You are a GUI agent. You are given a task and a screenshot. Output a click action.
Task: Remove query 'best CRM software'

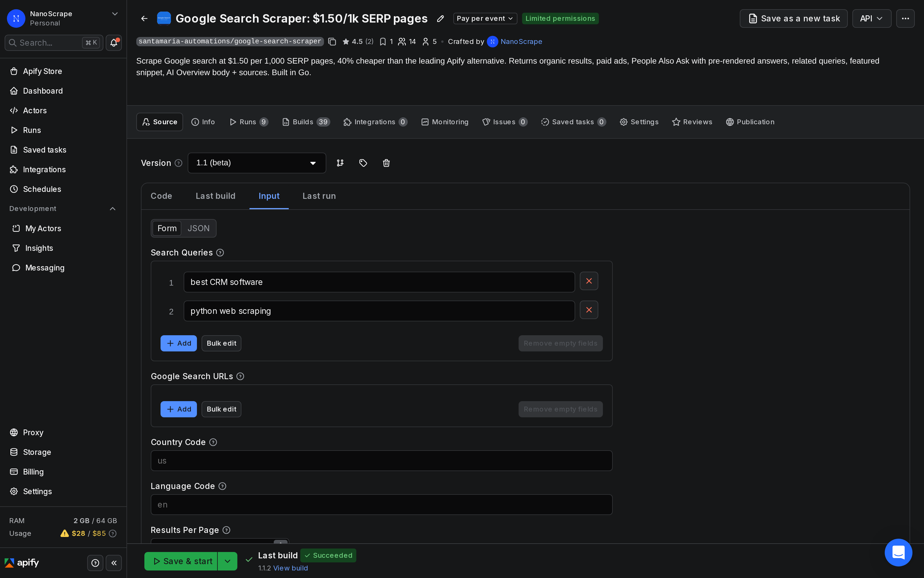[589, 281]
